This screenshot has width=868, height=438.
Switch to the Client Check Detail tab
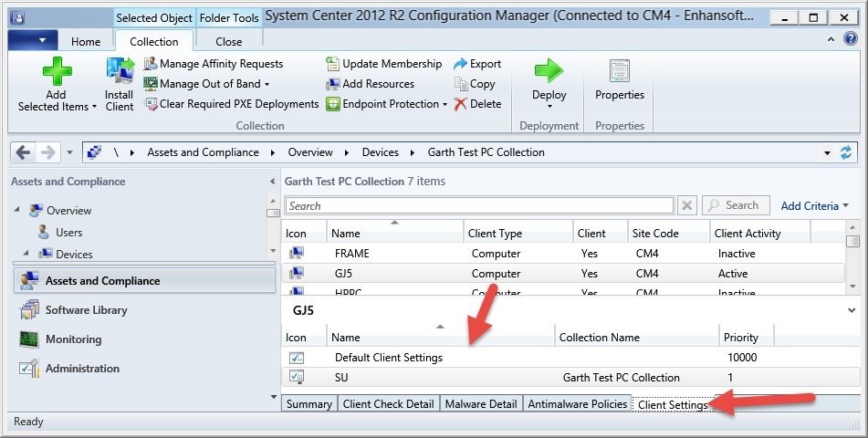[x=388, y=404]
